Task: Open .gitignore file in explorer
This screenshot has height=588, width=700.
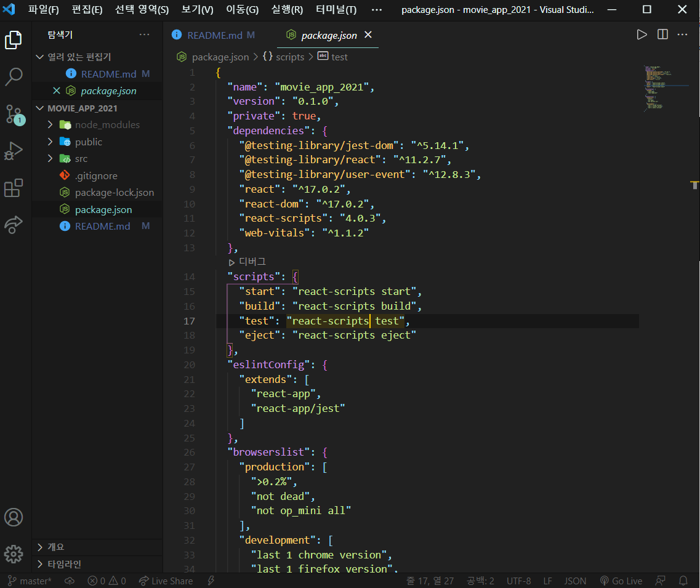Action: (97, 175)
